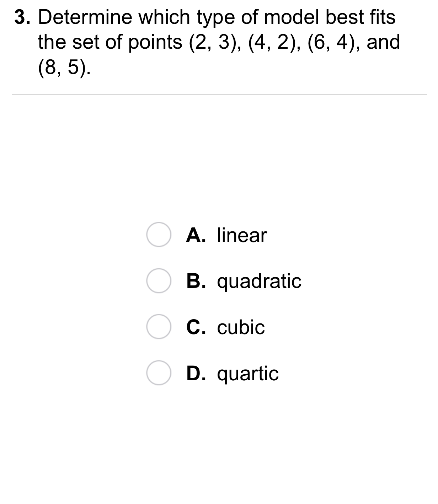Click the bold letter "D." label

coord(196,374)
